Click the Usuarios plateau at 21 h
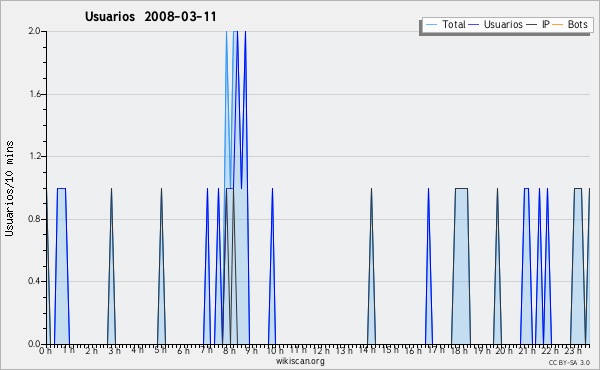Viewport: 600px width, 370px height. tap(527, 188)
